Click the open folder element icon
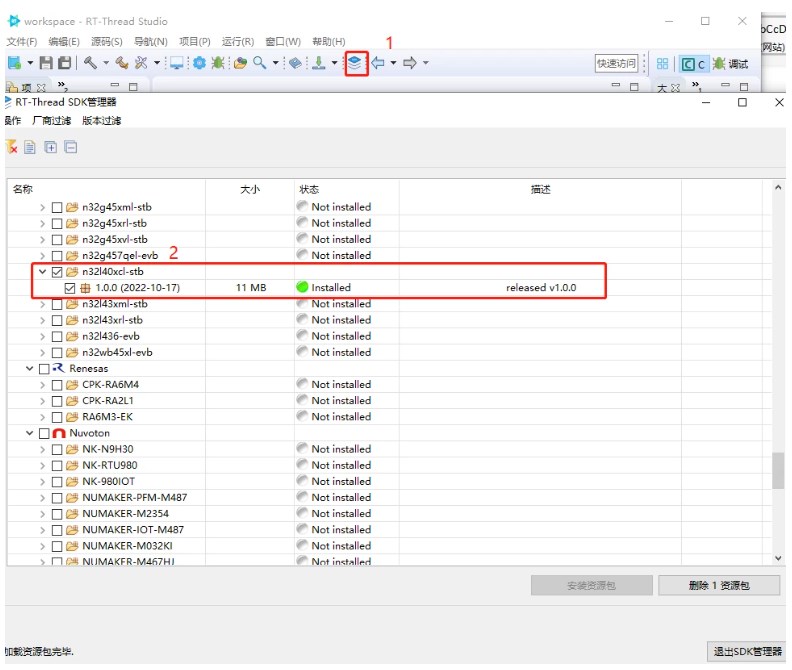792x670 pixels. [240, 63]
